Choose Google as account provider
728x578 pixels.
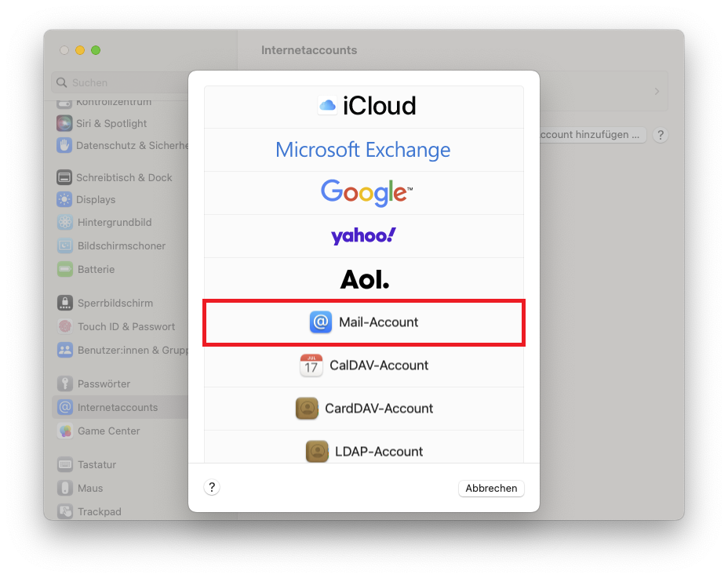[x=363, y=192]
